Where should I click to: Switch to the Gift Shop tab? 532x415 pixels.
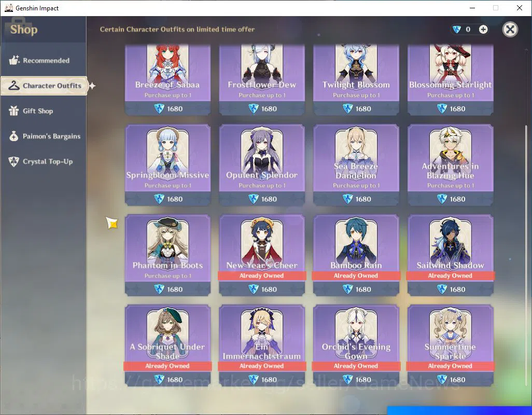(x=44, y=110)
